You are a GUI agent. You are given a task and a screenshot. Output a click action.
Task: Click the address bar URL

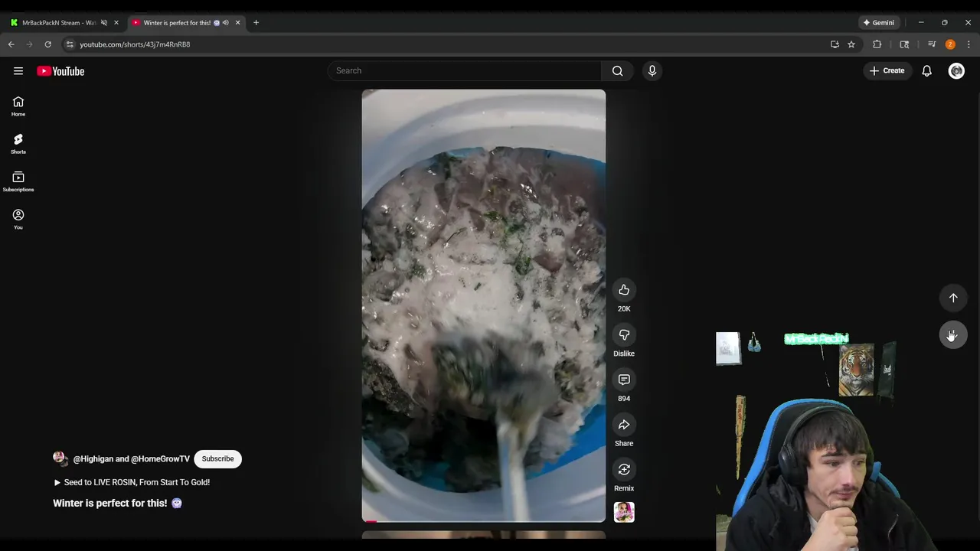(135, 44)
